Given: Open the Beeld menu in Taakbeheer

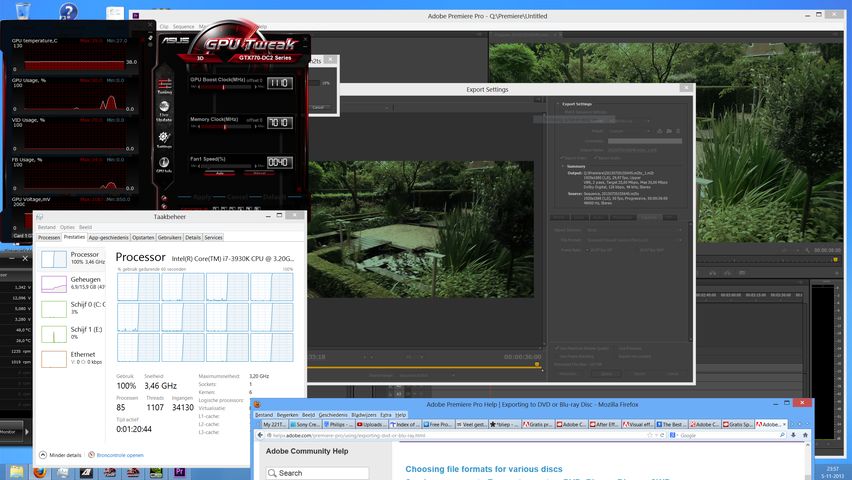Looking at the screenshot, I should click(x=85, y=227).
